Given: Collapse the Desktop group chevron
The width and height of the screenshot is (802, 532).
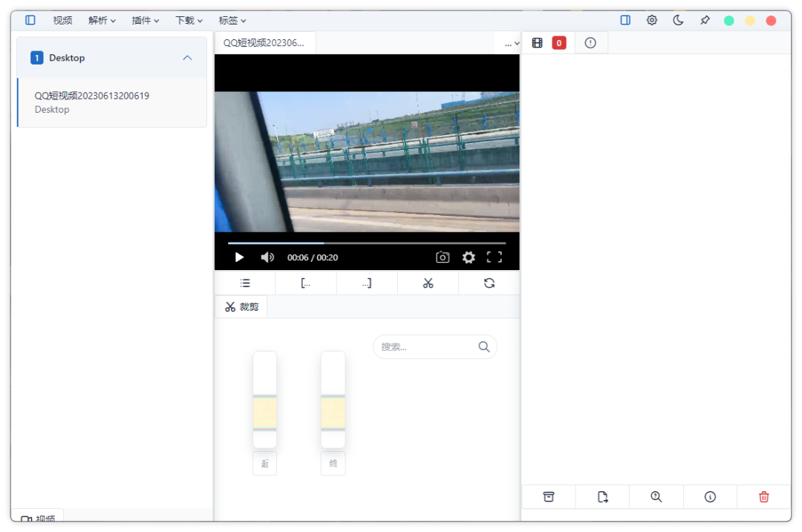Looking at the screenshot, I should pyautogui.click(x=187, y=58).
